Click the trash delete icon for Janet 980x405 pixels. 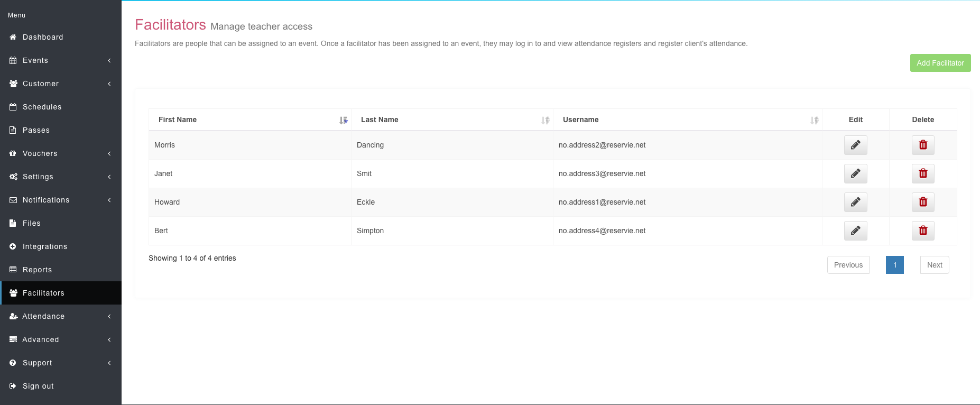(x=923, y=173)
